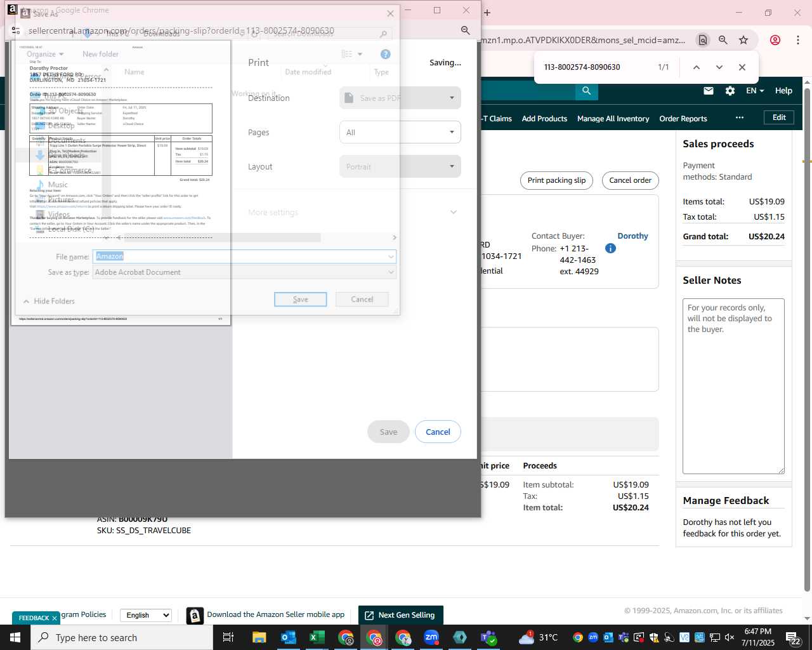Open the Seller Central settings gear
The height and width of the screenshot is (650, 812).
(x=730, y=91)
